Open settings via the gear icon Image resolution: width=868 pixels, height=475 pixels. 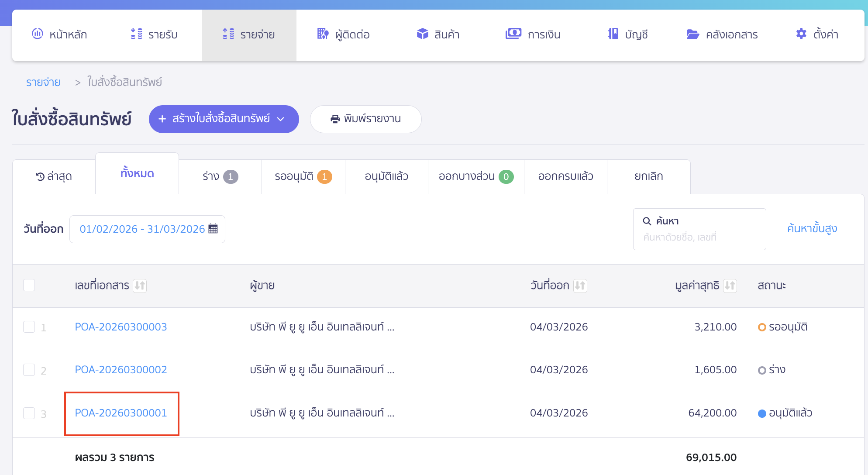[801, 34]
